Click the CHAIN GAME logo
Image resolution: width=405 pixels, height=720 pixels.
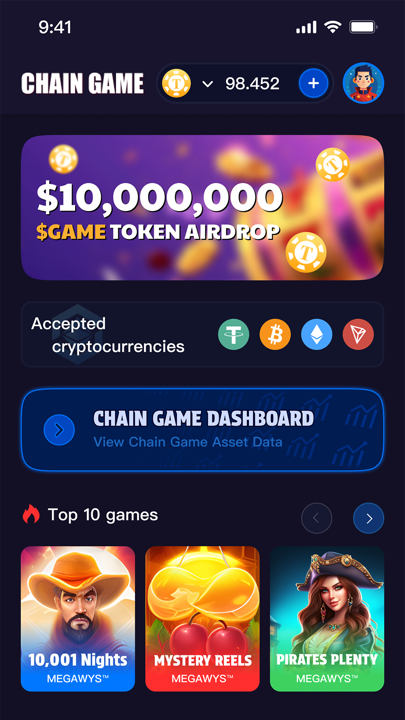(83, 84)
